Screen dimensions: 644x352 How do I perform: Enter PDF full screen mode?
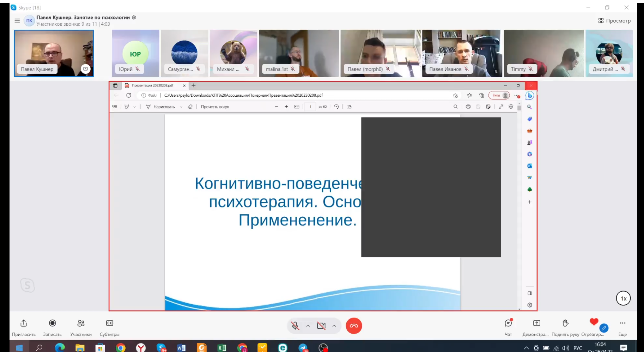click(x=501, y=107)
